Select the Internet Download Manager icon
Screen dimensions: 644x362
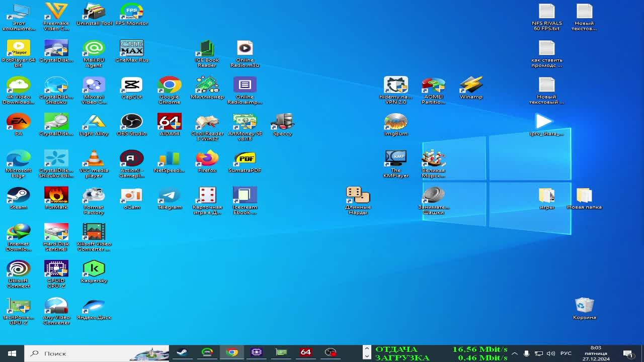[19, 237]
